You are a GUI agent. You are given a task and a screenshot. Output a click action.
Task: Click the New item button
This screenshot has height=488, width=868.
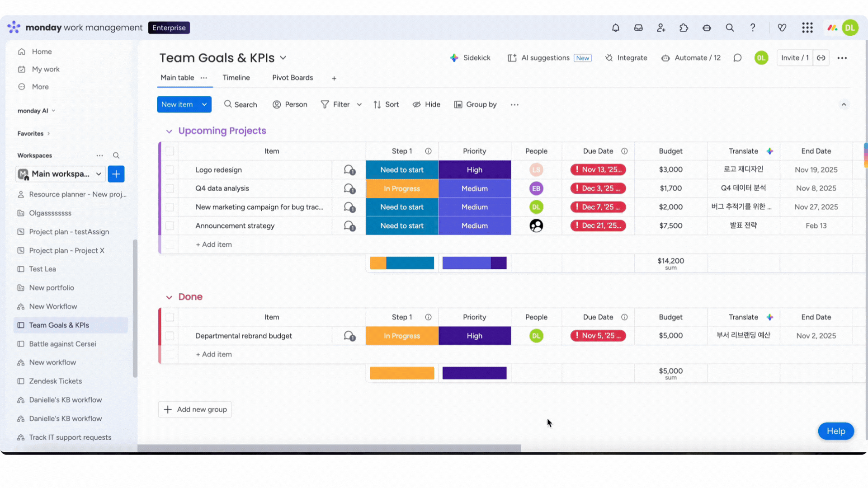point(177,104)
